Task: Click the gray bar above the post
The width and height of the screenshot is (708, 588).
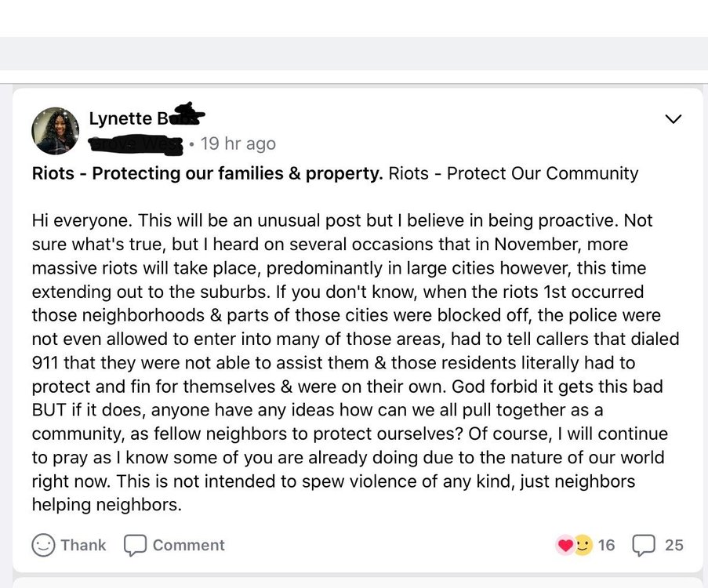Action: point(354,53)
